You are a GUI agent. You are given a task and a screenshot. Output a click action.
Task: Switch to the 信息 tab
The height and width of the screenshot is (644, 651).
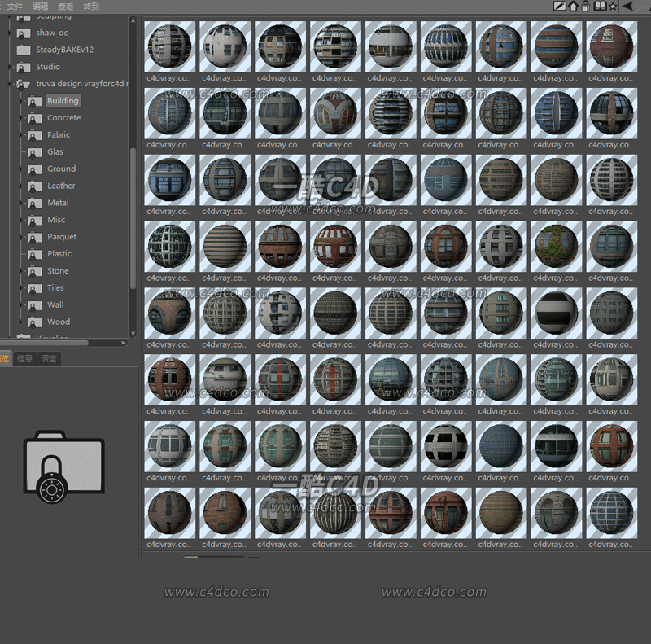[x=25, y=358]
